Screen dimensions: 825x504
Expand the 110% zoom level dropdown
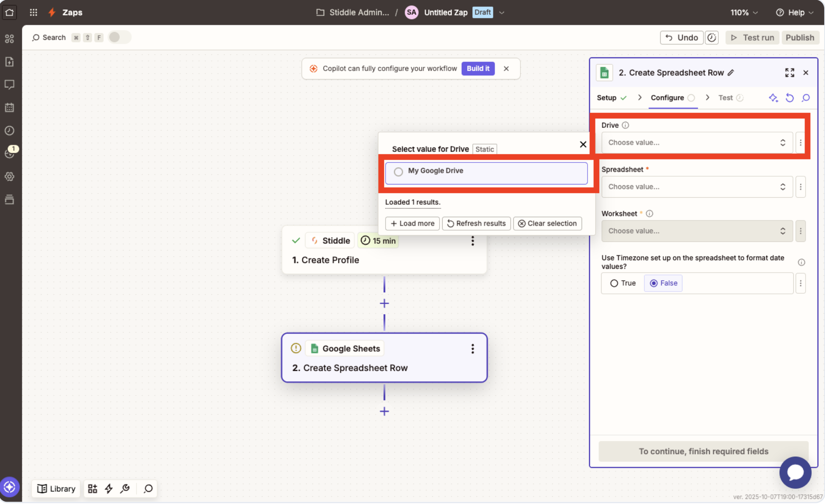[x=744, y=13]
